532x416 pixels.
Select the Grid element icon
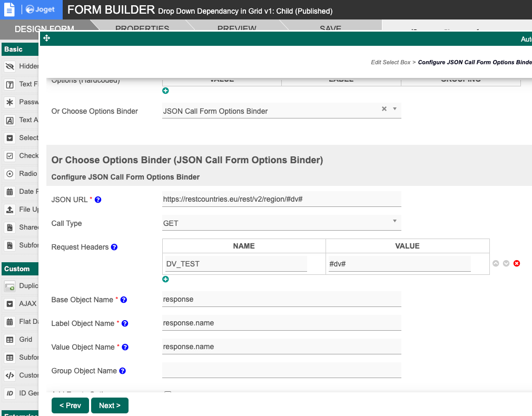[x=9, y=340]
